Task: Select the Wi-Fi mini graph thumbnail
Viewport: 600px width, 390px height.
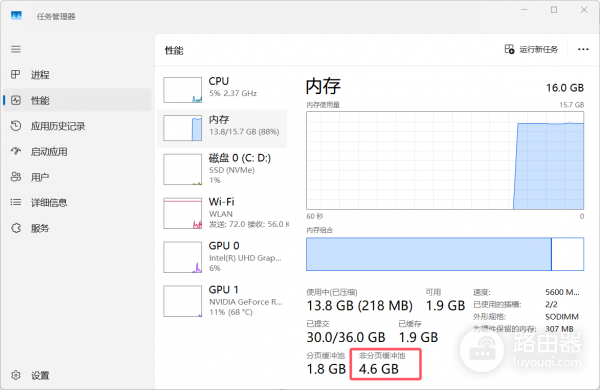Action: [x=183, y=213]
